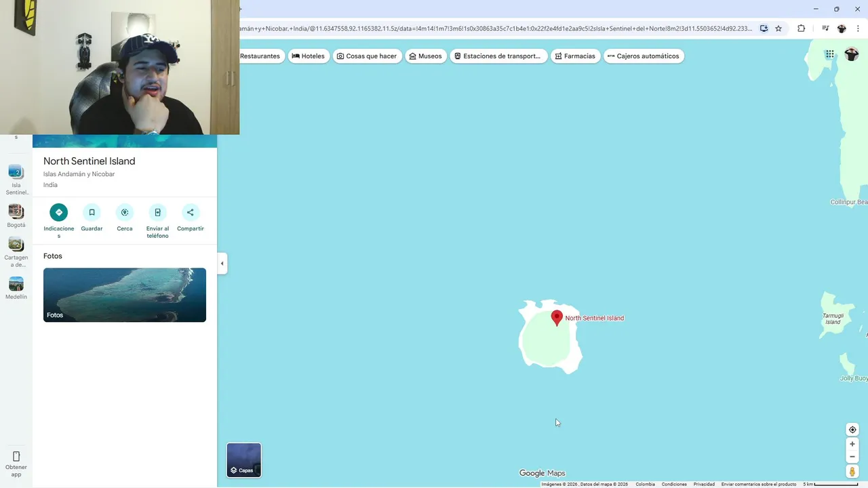Click the address bar URL

496,28
